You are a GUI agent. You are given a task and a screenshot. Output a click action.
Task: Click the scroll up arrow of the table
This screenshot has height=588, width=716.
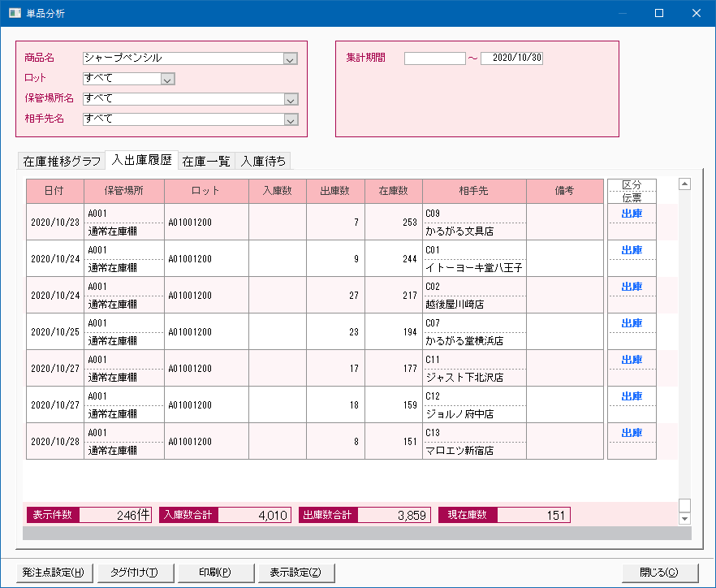684,184
